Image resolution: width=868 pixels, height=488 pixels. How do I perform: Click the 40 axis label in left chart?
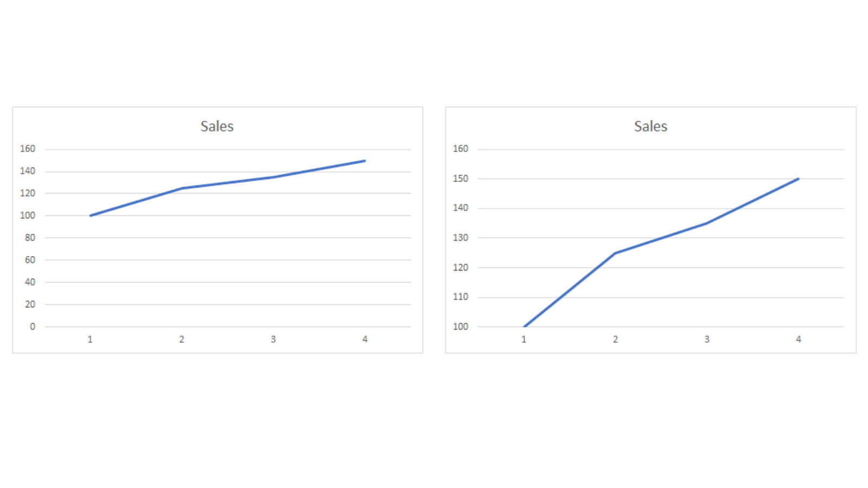30,282
